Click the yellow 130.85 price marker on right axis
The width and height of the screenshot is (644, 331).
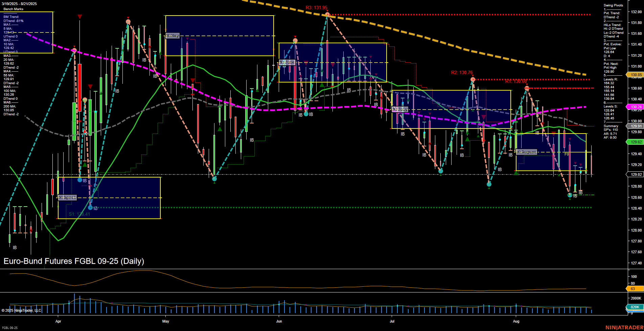tap(636, 75)
